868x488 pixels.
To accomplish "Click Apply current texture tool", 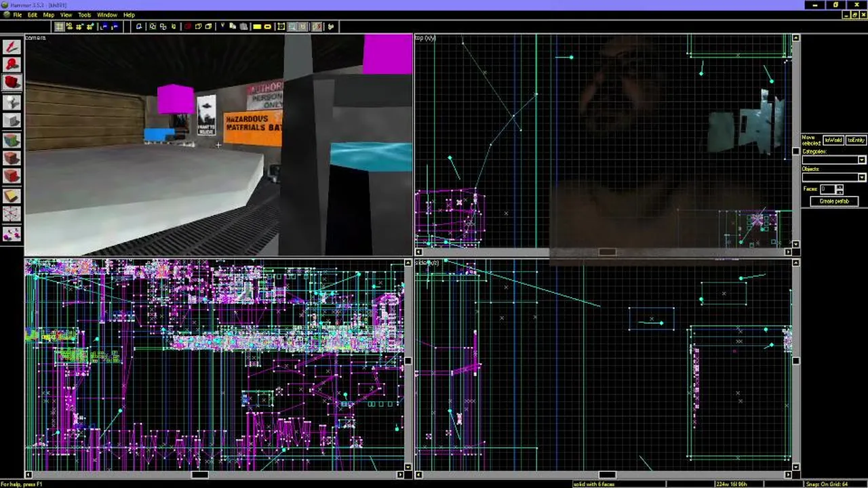I will click(12, 158).
